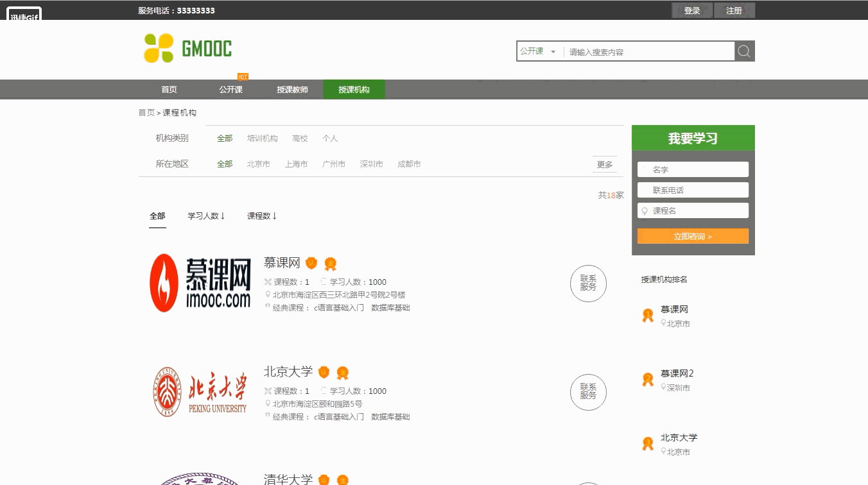
Task: Click rank 2 medal icon beside 慕课网2
Action: point(648,379)
